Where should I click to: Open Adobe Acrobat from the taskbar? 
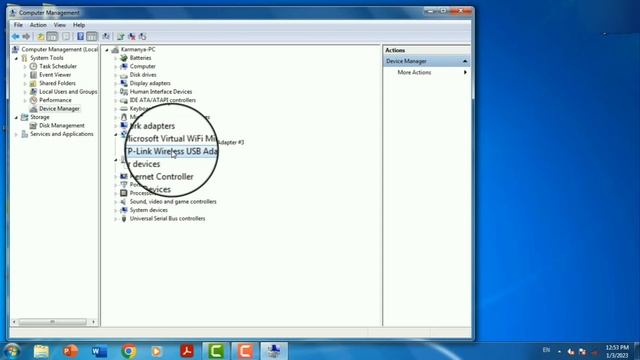(x=187, y=351)
